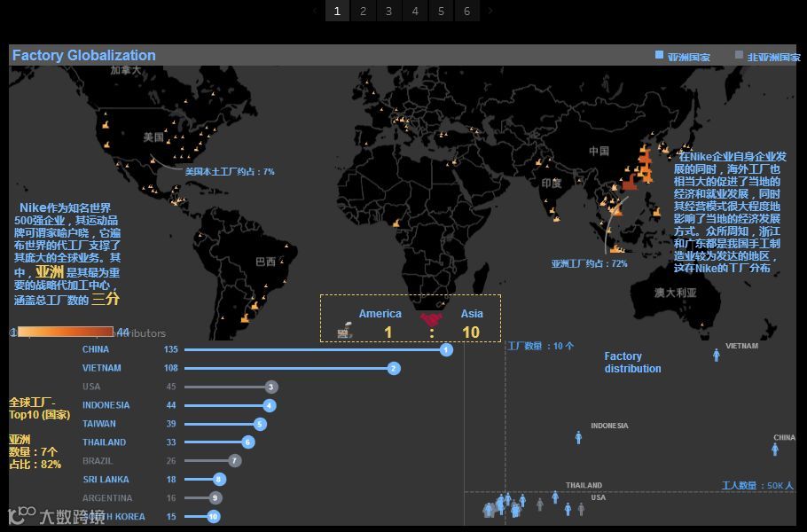807x532 pixels.
Task: Click the value 108 for Vietnam
Action: pos(171,368)
